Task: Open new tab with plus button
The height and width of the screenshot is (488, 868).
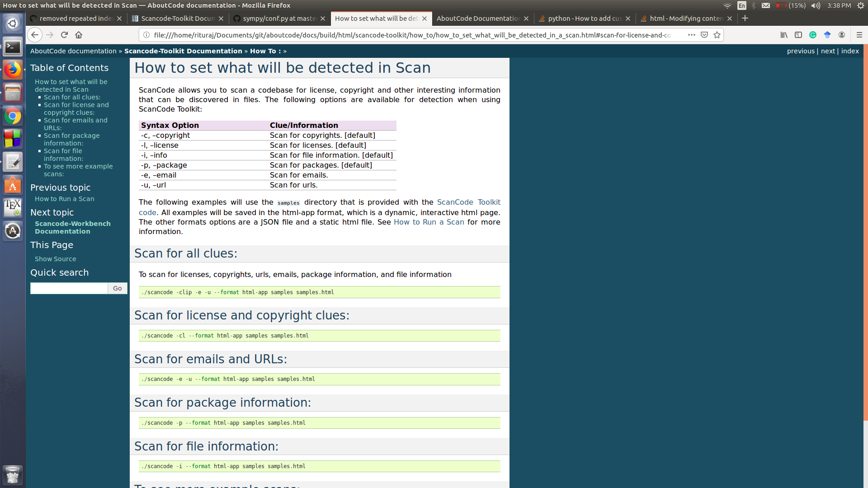Action: pos(745,18)
